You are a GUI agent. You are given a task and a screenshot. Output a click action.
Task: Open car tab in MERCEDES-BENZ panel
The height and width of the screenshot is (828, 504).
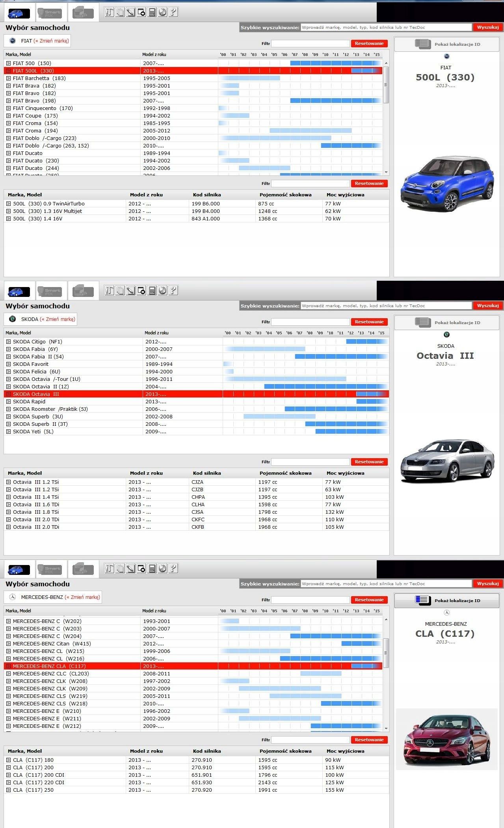point(19,569)
